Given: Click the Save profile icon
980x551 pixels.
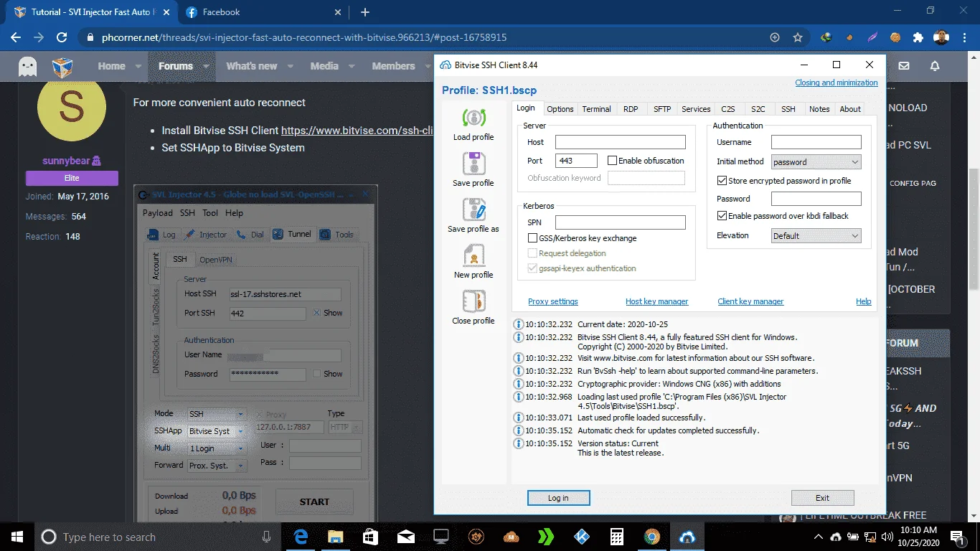Looking at the screenshot, I should pos(473,164).
